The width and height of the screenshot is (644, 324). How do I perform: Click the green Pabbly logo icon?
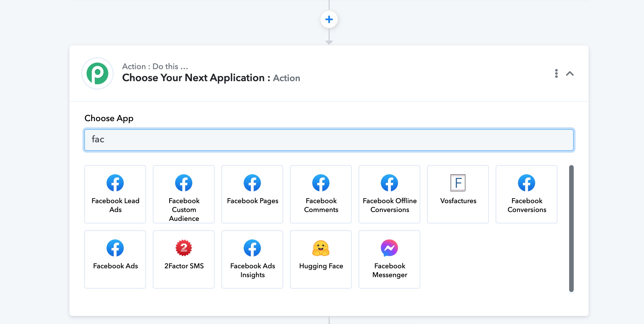tap(97, 73)
